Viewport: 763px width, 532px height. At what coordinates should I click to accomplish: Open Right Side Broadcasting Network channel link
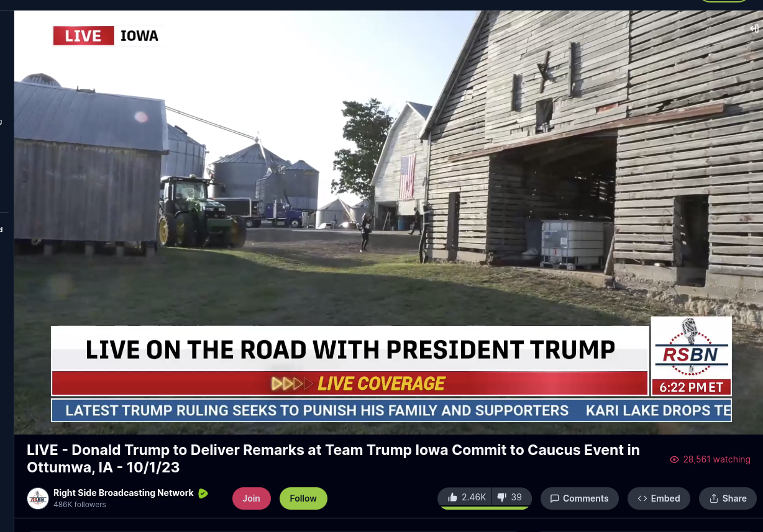[124, 493]
